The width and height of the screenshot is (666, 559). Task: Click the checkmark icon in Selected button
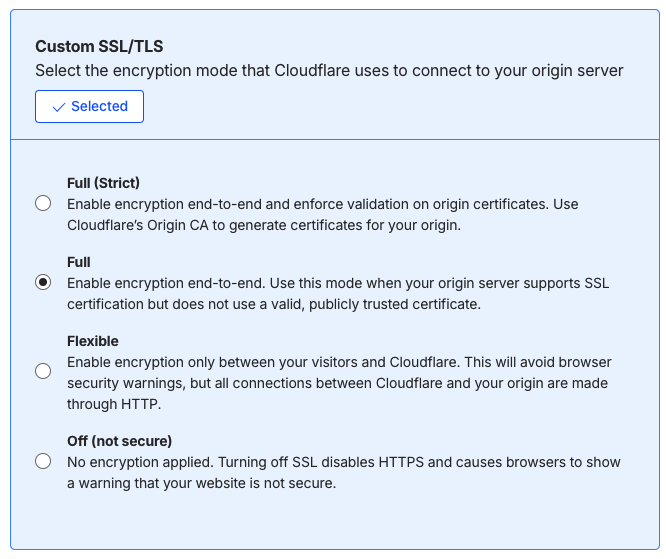pos(59,107)
